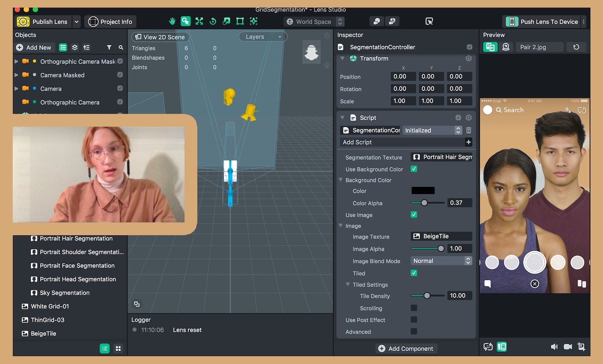Collapse the Transform component triangle
This screenshot has width=603, height=364.
[343, 58]
